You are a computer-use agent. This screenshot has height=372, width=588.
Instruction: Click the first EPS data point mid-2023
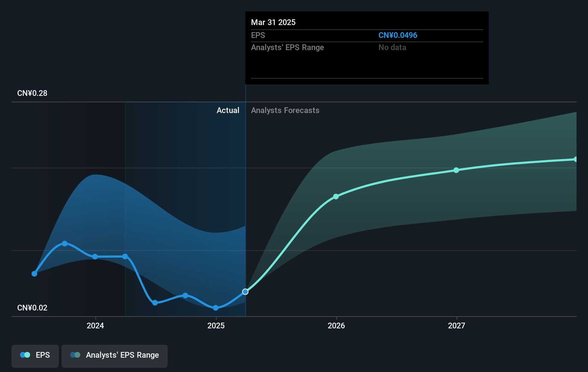click(x=34, y=274)
